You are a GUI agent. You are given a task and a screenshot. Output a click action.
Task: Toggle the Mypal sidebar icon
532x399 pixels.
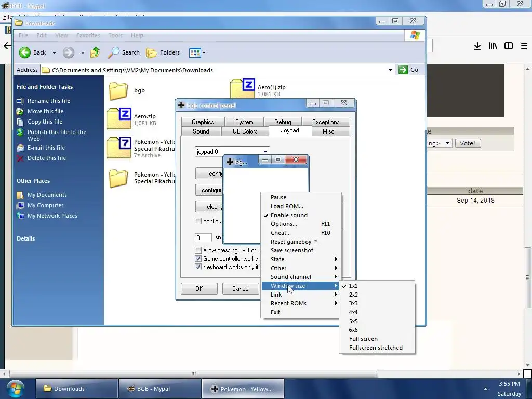[x=509, y=46]
